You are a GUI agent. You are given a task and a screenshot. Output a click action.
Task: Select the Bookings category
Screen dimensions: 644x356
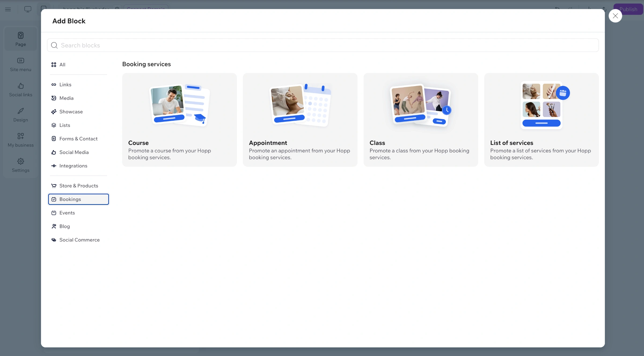pyautogui.click(x=78, y=199)
